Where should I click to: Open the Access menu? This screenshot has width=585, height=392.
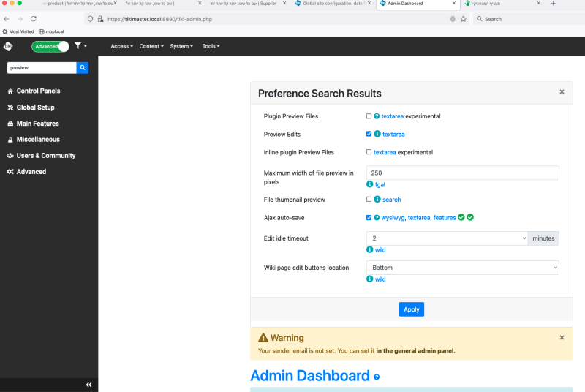point(121,46)
